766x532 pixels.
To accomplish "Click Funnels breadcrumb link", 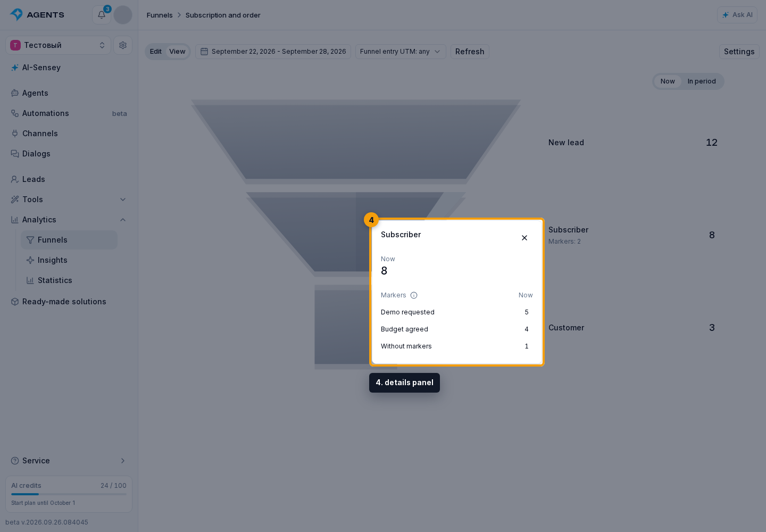I will tap(160, 15).
